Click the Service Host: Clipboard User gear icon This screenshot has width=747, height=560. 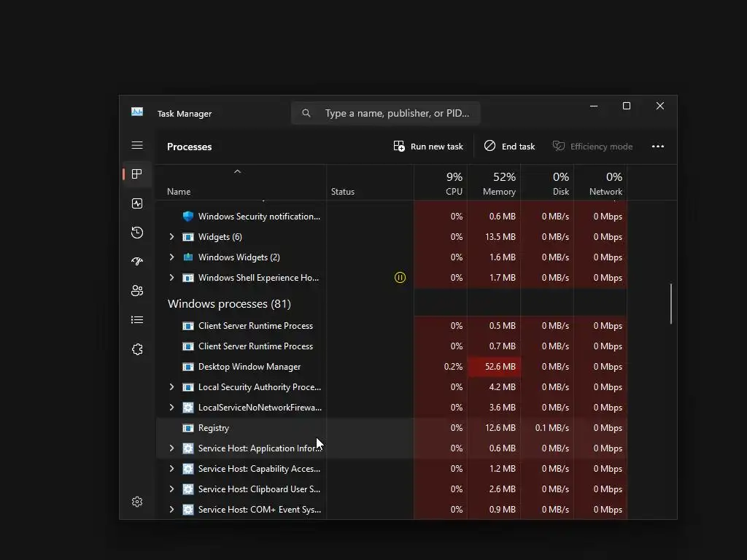tap(188, 489)
